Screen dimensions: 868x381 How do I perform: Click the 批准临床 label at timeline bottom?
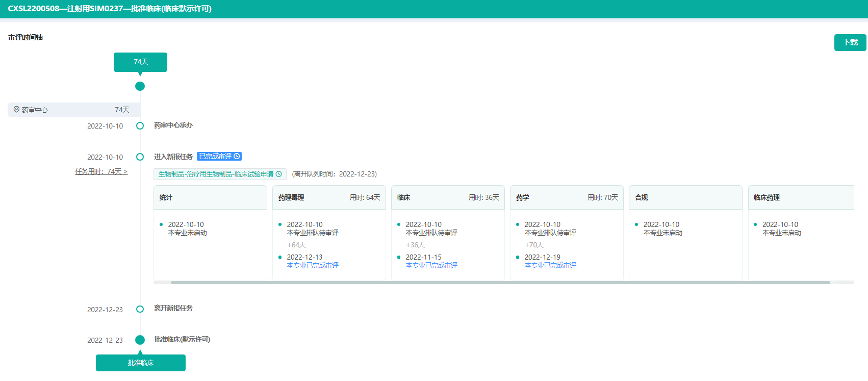(x=140, y=363)
